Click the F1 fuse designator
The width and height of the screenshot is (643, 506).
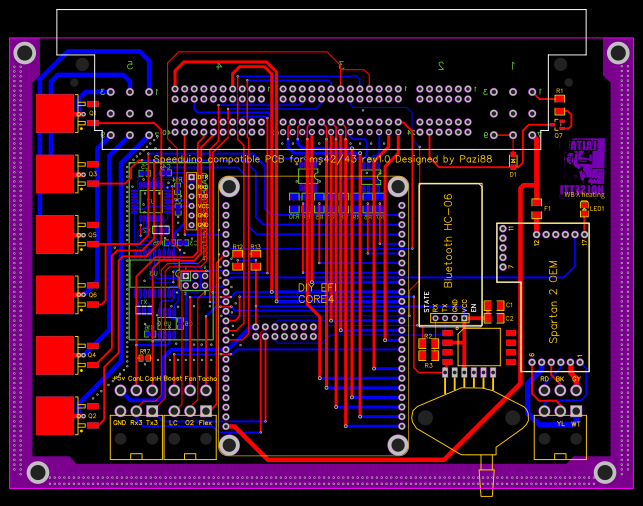pos(547,208)
